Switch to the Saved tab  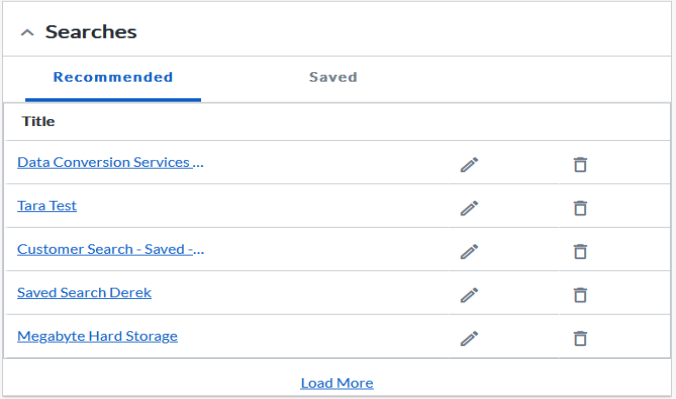(333, 77)
